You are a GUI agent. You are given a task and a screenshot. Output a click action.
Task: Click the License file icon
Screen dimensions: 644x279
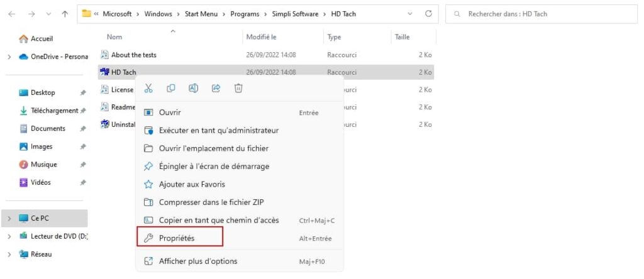104,89
